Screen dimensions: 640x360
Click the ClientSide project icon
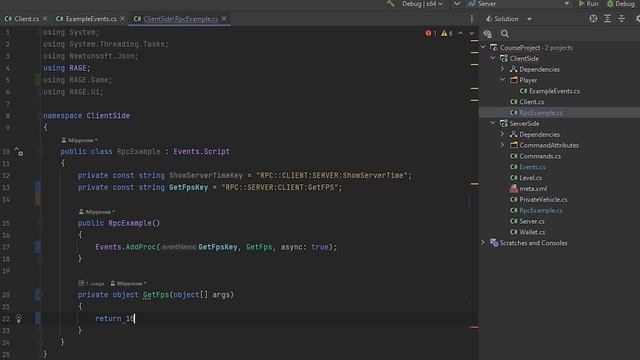coord(504,58)
